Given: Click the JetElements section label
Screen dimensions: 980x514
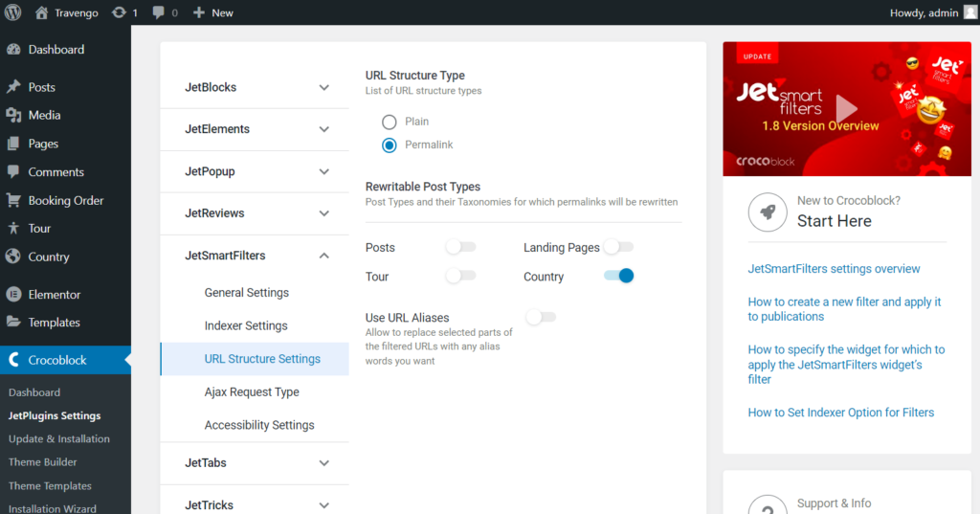Looking at the screenshot, I should (217, 129).
